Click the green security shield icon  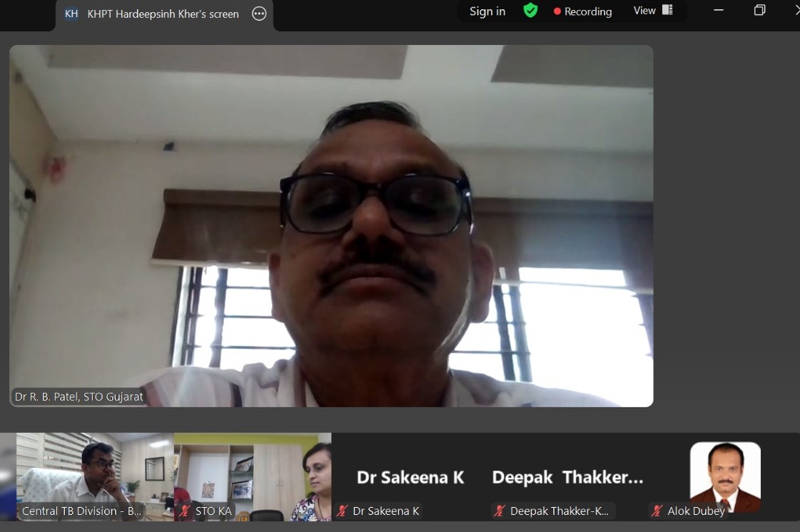pyautogui.click(x=530, y=11)
